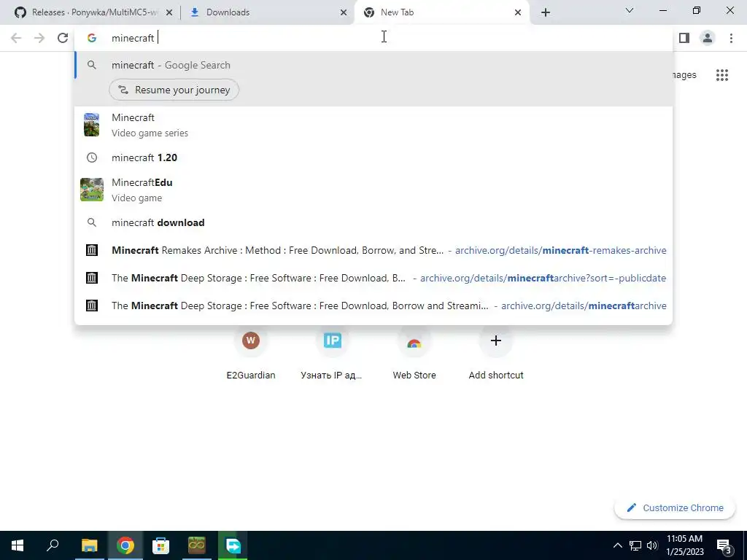Close the Releases Ponywka tab
The image size is (747, 560).
[169, 13]
